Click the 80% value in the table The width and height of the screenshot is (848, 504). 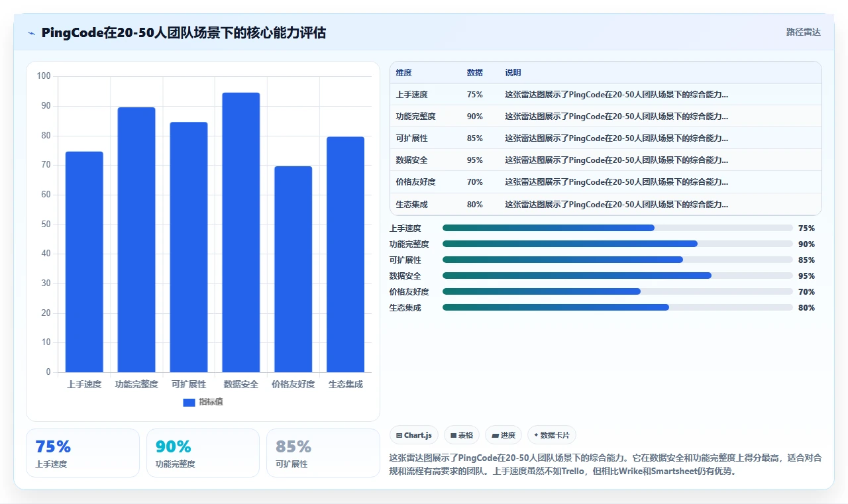pyautogui.click(x=475, y=205)
